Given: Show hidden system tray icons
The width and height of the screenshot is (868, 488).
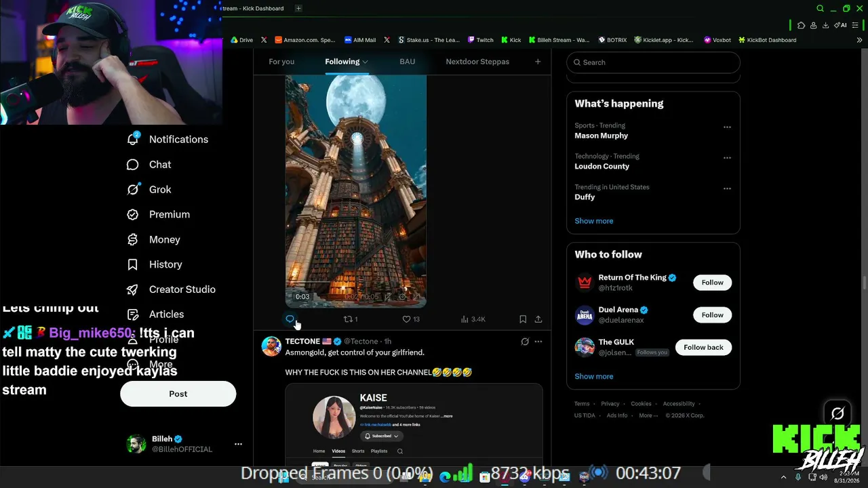Looking at the screenshot, I should point(784,477).
